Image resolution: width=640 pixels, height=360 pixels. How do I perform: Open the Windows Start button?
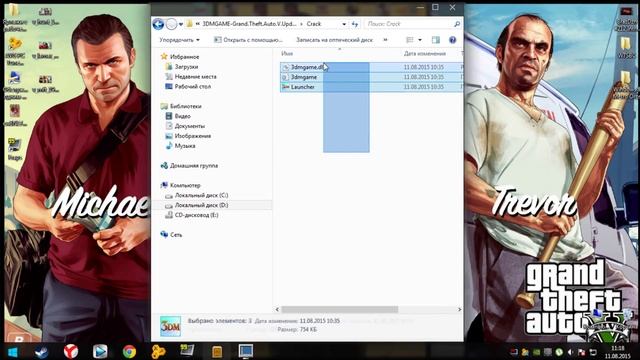13,351
